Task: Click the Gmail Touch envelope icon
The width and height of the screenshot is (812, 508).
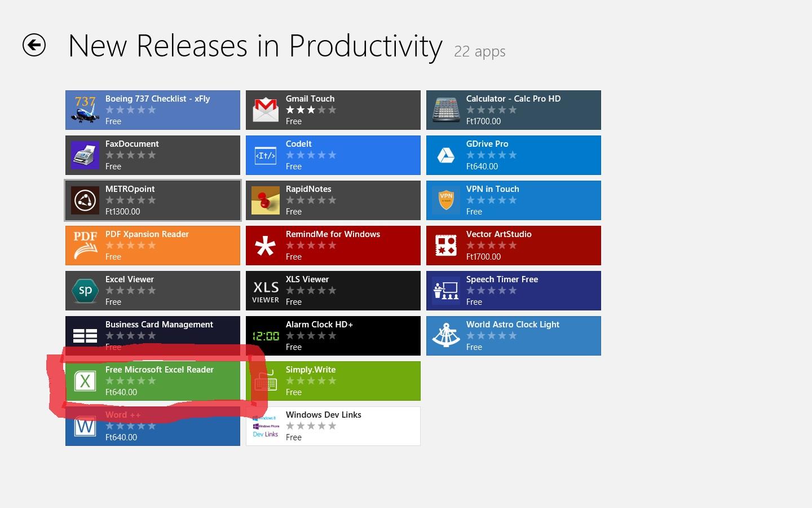Action: point(266,110)
